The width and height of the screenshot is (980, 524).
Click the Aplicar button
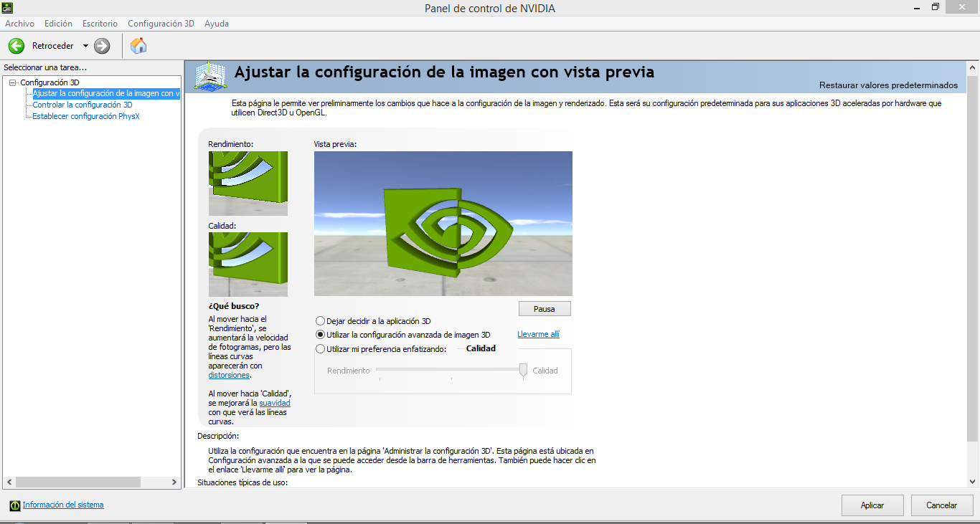pyautogui.click(x=872, y=505)
